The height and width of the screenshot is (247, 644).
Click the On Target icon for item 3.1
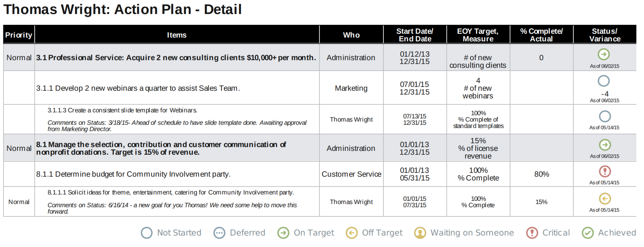click(604, 54)
